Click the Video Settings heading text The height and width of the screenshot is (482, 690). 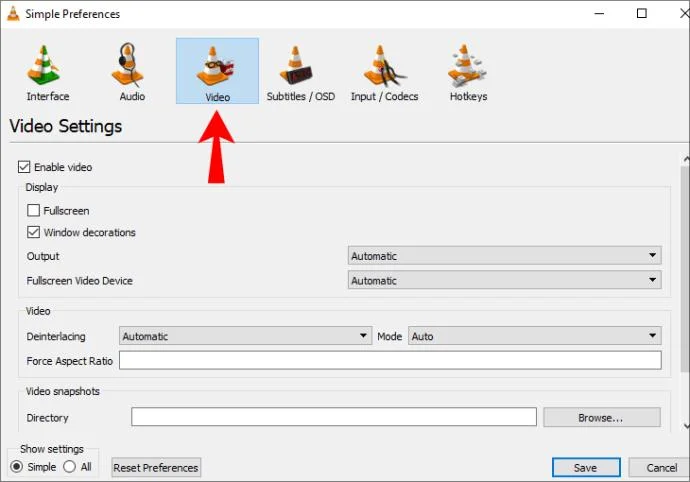pos(66,126)
